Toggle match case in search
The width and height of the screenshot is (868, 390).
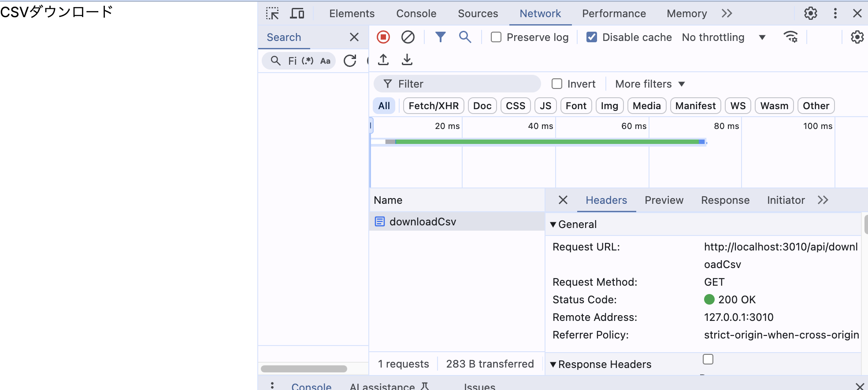click(x=325, y=61)
